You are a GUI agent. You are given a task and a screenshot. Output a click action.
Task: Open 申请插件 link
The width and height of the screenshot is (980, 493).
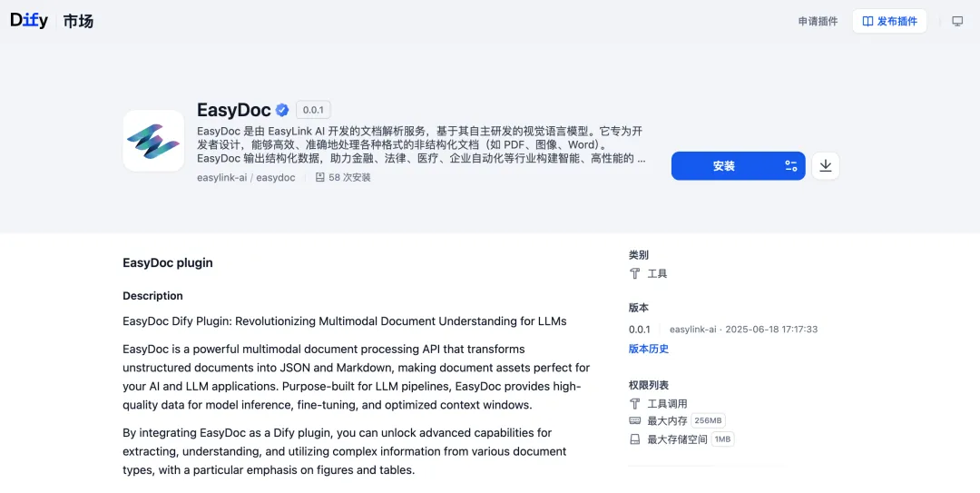(x=818, y=21)
